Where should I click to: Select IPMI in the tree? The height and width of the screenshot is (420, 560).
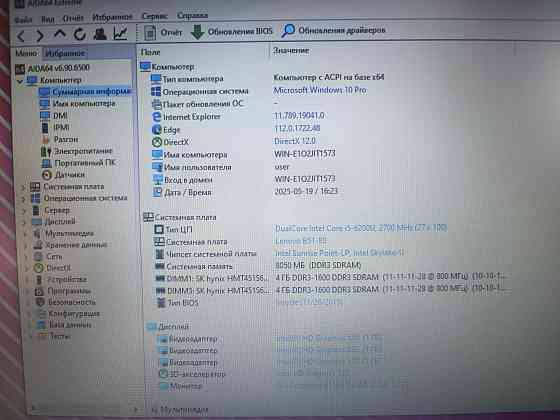(55, 127)
